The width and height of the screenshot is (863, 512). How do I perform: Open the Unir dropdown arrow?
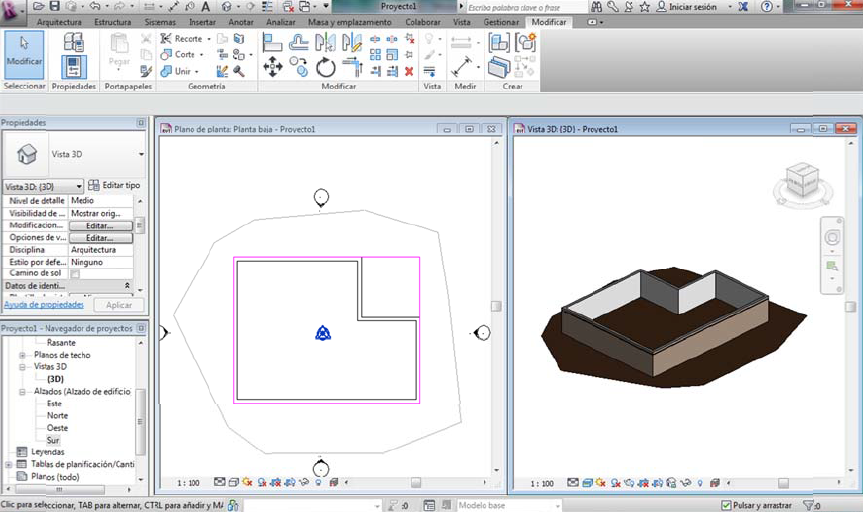coord(196,72)
